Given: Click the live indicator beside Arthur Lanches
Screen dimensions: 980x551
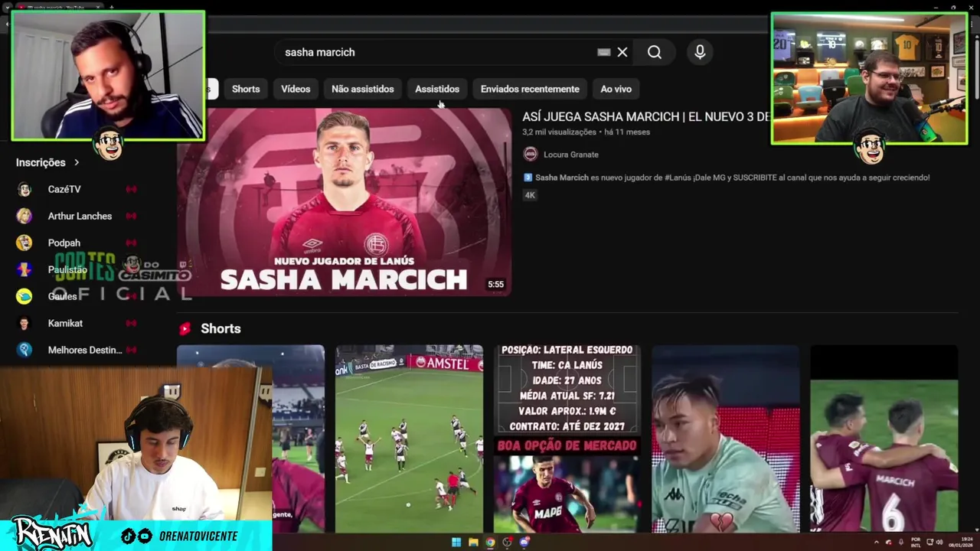Looking at the screenshot, I should pos(131,216).
